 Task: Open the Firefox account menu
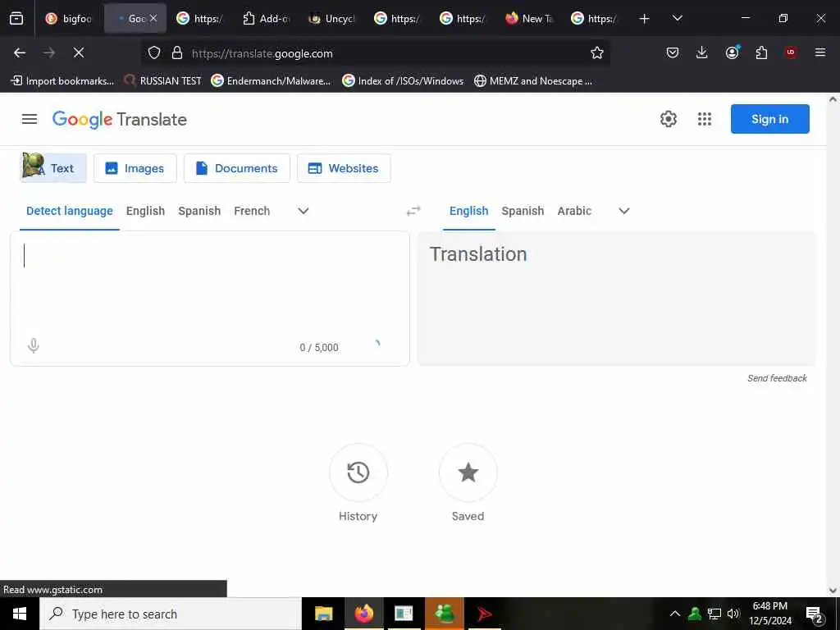732,52
